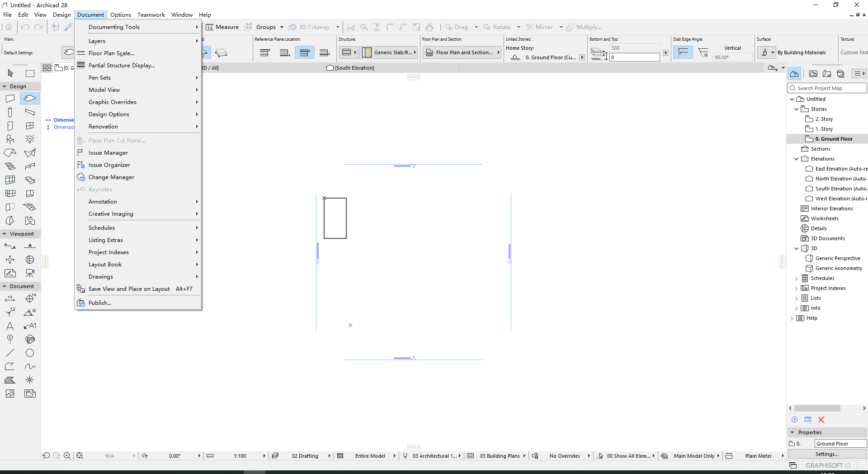Screen dimensions: 868x474
Task: Select the Arrow tool in toolbox
Action: 10,73
